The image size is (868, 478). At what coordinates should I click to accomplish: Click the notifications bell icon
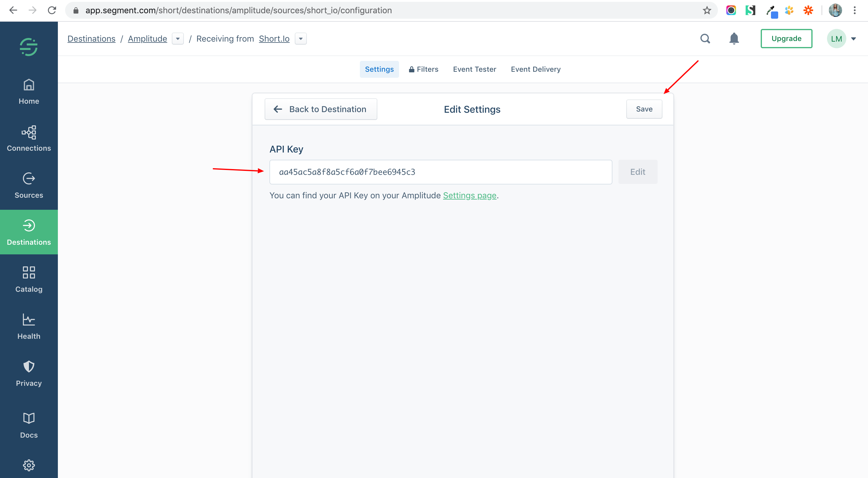tap(734, 39)
